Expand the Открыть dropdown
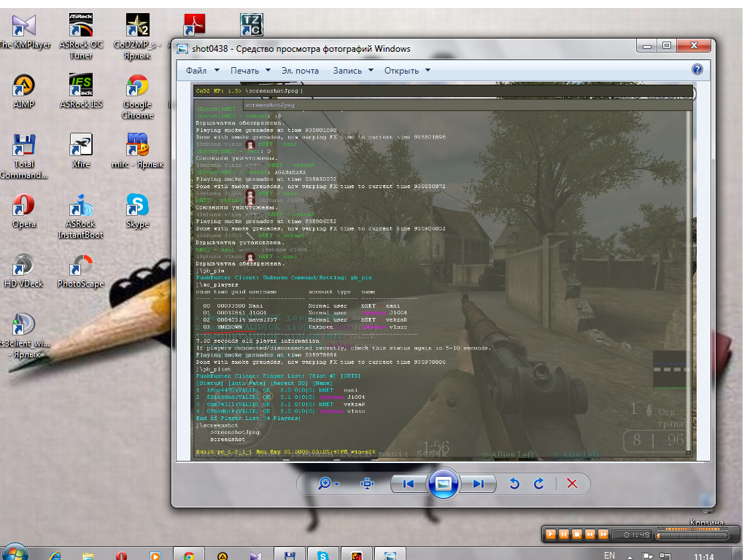The width and height of the screenshot is (747, 560). point(407,71)
